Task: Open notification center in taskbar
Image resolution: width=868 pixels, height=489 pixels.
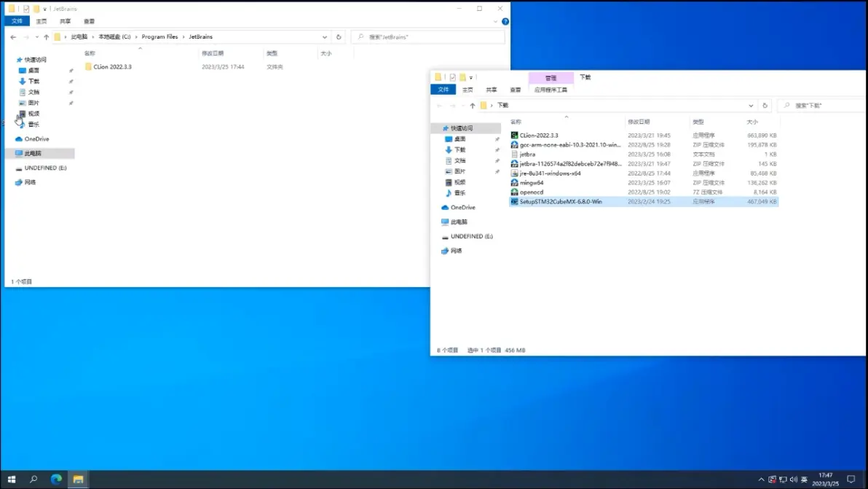Action: pos(851,480)
